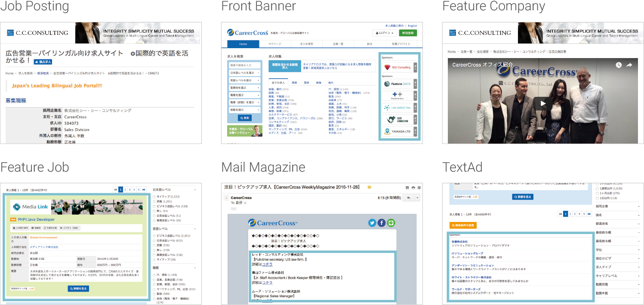Screen dimensions: 644x305
Task: Open PHP/Java Developer job link
Action: [x=36, y=219]
